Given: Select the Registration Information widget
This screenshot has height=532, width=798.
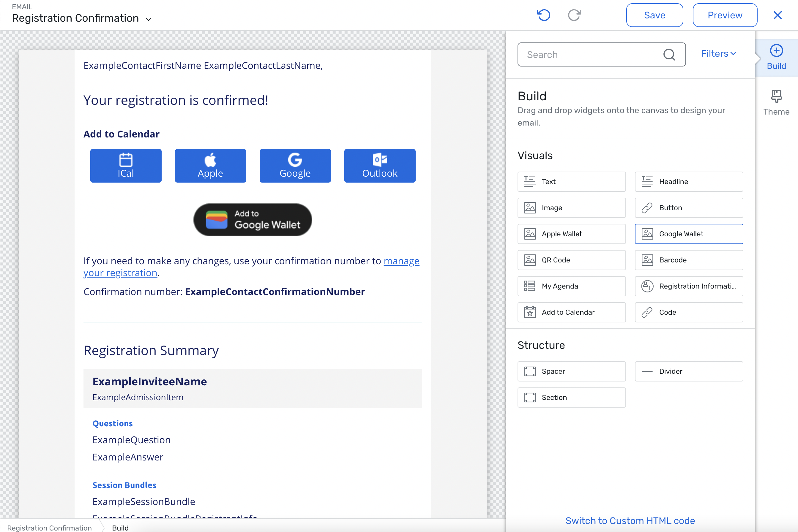Looking at the screenshot, I should [x=689, y=286].
